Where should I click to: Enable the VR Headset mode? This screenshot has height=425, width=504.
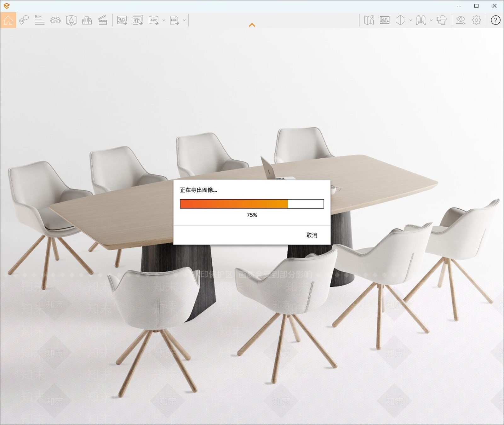pyautogui.click(x=442, y=20)
